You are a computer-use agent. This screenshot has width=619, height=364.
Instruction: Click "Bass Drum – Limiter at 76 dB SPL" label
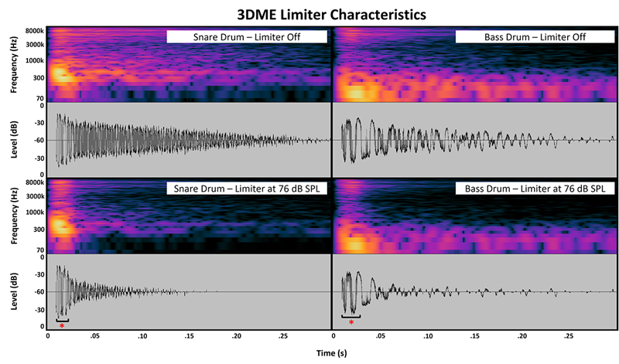point(535,189)
